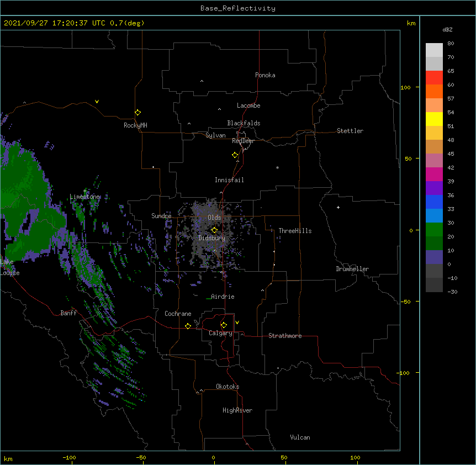Click the ThreeHills city label
This screenshot has height=465, width=476.
(x=295, y=231)
